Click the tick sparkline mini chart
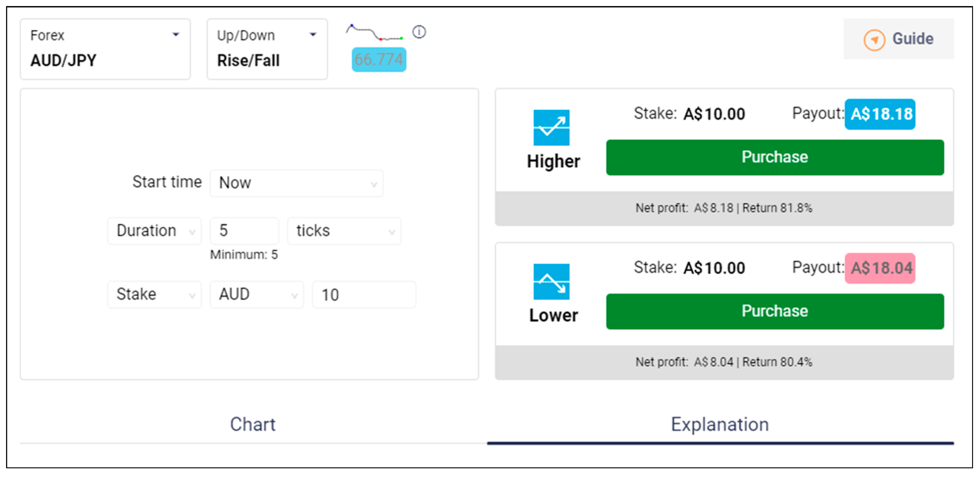 (374, 33)
